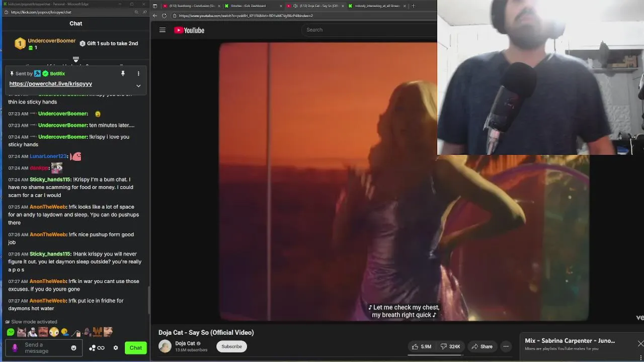Image resolution: width=644 pixels, height=362 pixels.
Task: Unpin the BotRix pinned message
Action: coord(123,73)
